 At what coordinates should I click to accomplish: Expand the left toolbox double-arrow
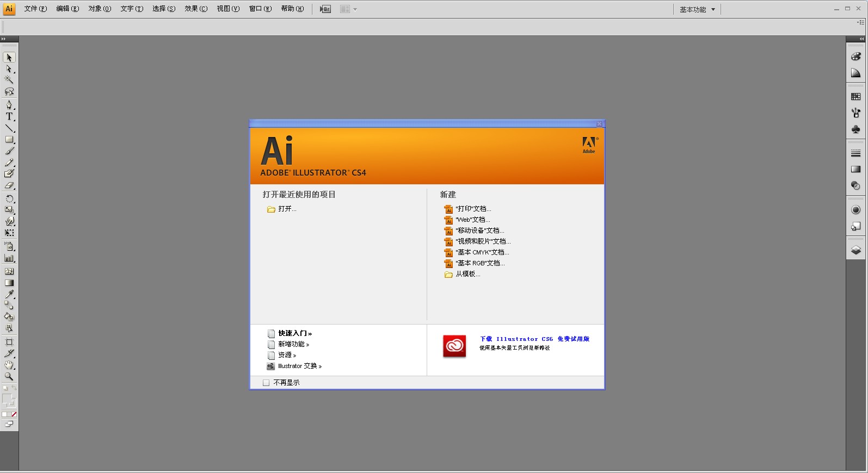[x=3, y=39]
